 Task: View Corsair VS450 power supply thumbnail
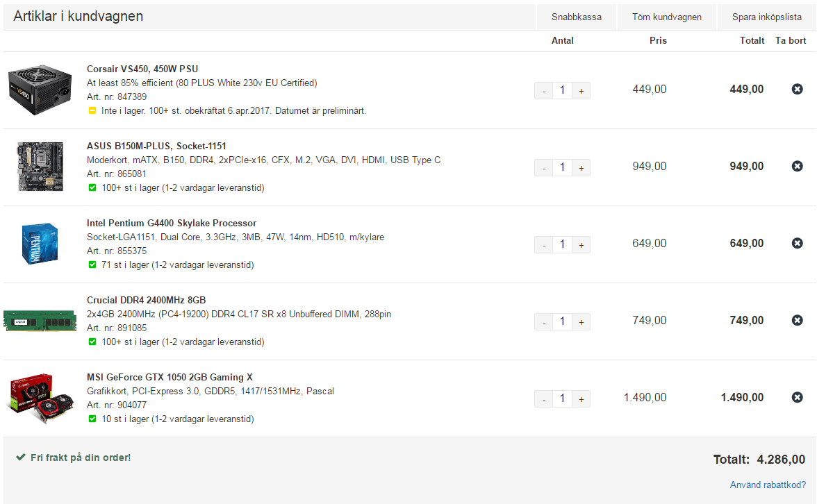coord(40,90)
